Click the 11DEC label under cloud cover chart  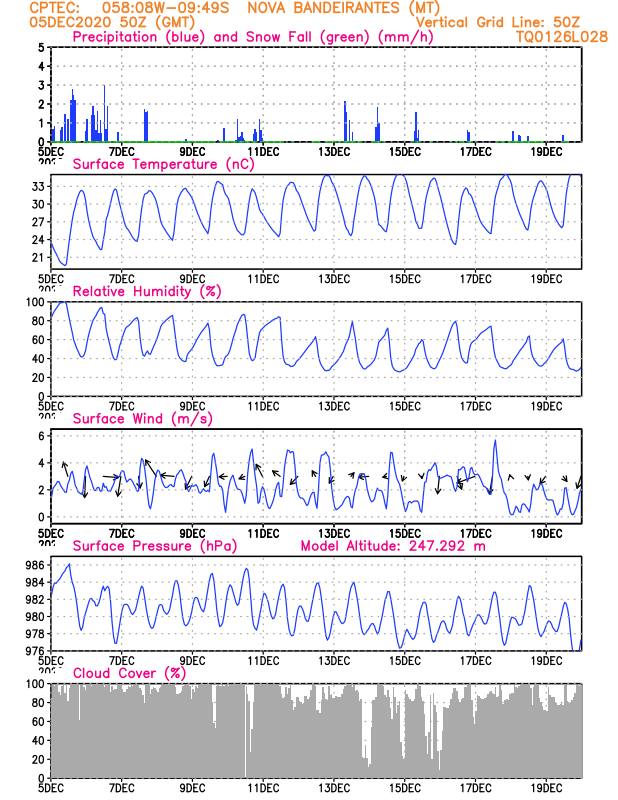[263, 788]
